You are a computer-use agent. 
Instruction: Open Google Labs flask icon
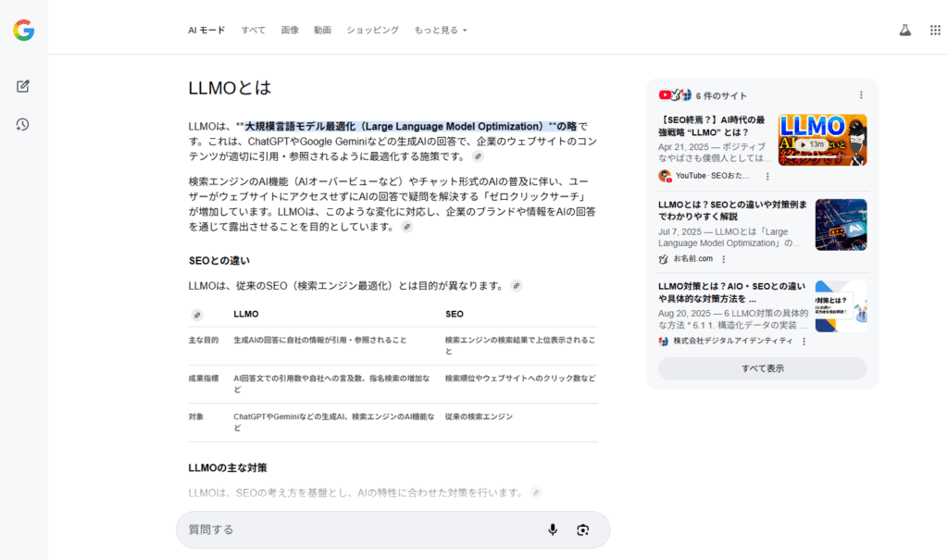point(904,29)
